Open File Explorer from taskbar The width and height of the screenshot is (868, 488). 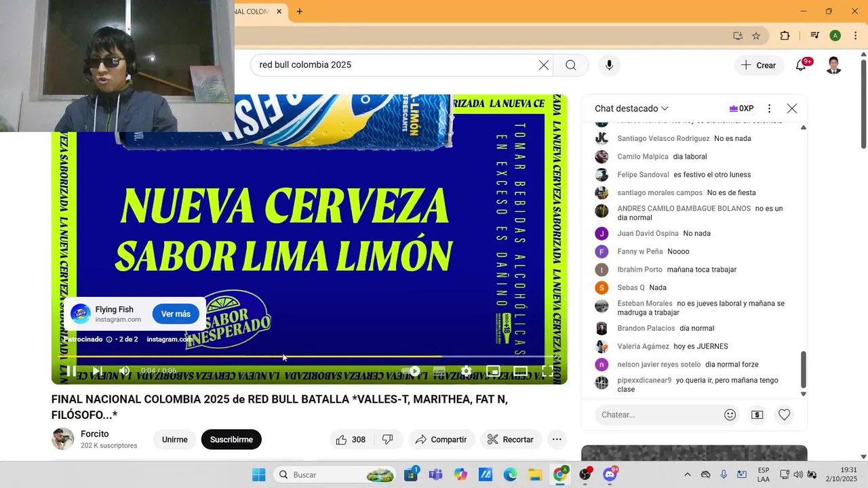click(535, 474)
